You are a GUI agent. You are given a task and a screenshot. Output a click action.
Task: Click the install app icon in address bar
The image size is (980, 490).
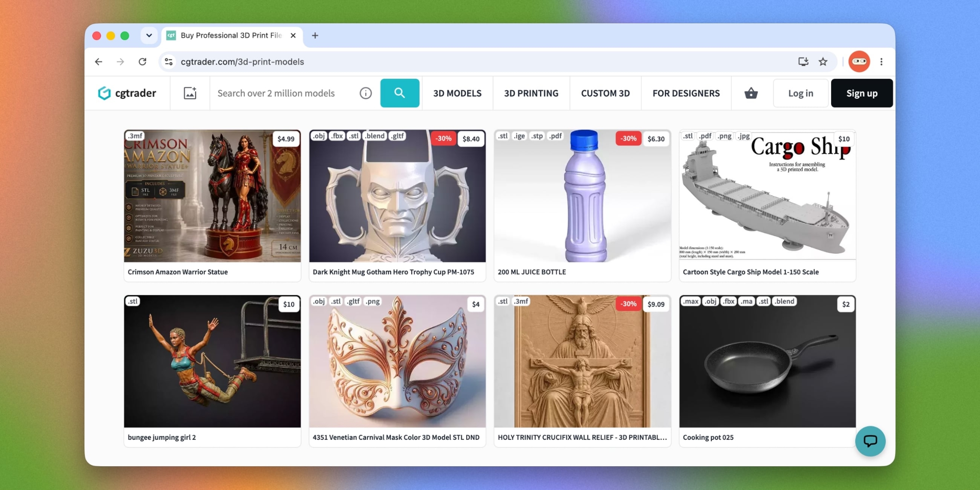click(x=803, y=62)
